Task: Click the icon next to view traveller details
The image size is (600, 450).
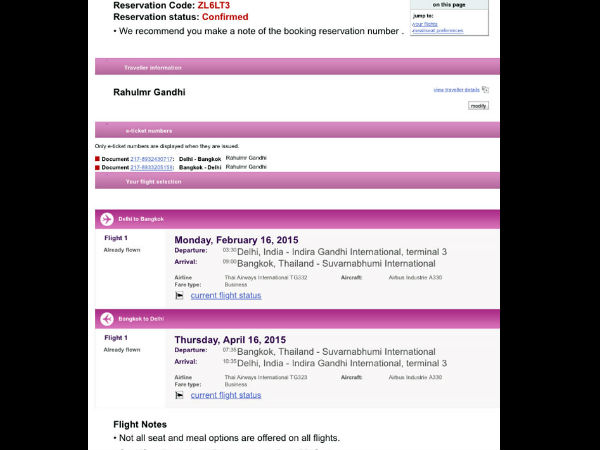Action: (x=485, y=90)
